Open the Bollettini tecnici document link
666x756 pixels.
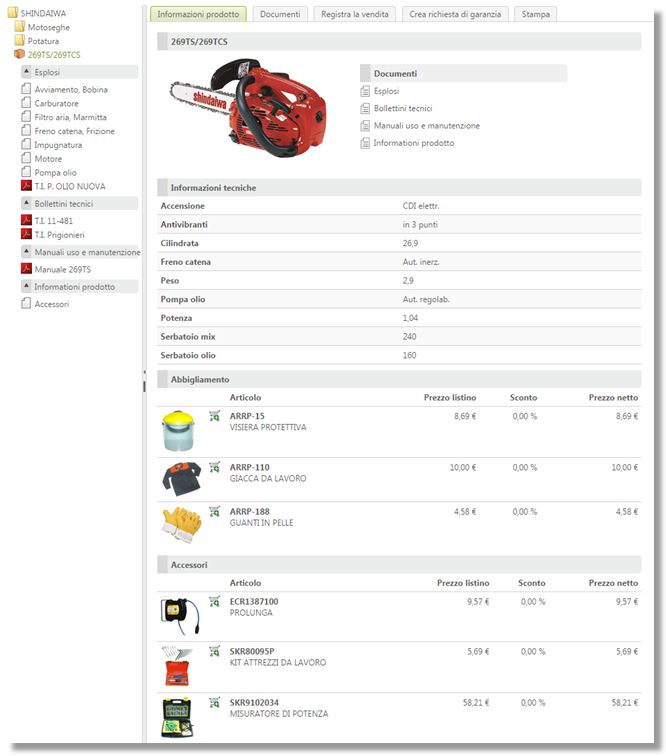coord(402,108)
